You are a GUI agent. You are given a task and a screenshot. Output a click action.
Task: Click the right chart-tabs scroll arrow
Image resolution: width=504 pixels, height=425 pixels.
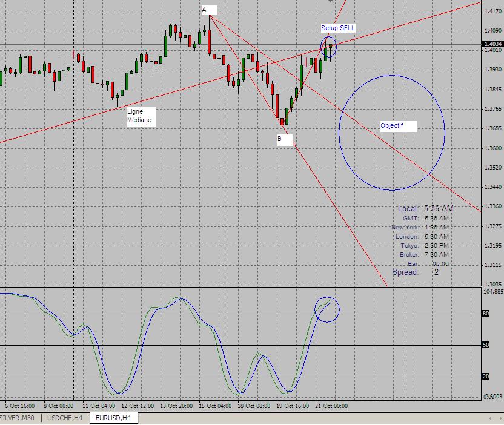pos(500,418)
